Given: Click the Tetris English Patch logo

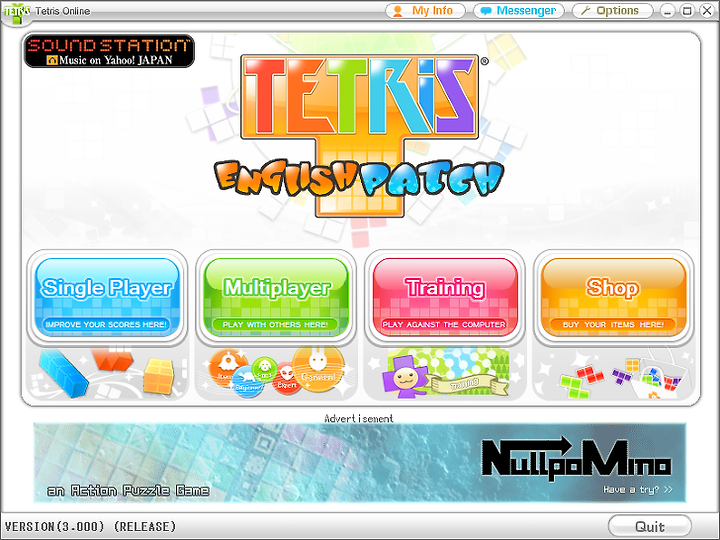Looking at the screenshot, I should (360, 135).
